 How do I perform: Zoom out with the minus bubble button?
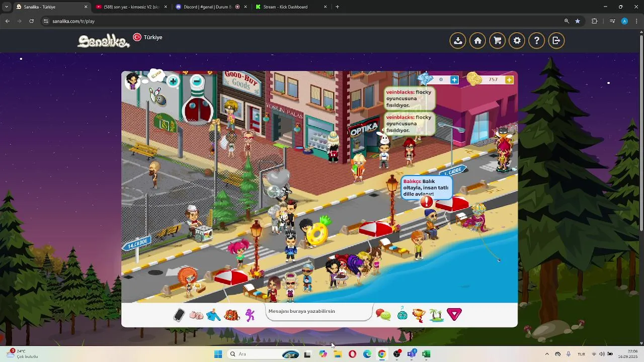pos(197,81)
